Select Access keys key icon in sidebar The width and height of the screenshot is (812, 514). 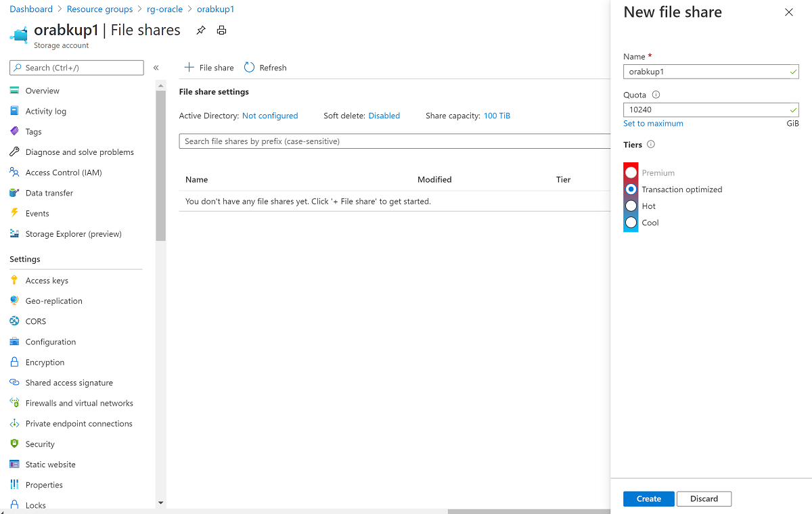(x=15, y=280)
